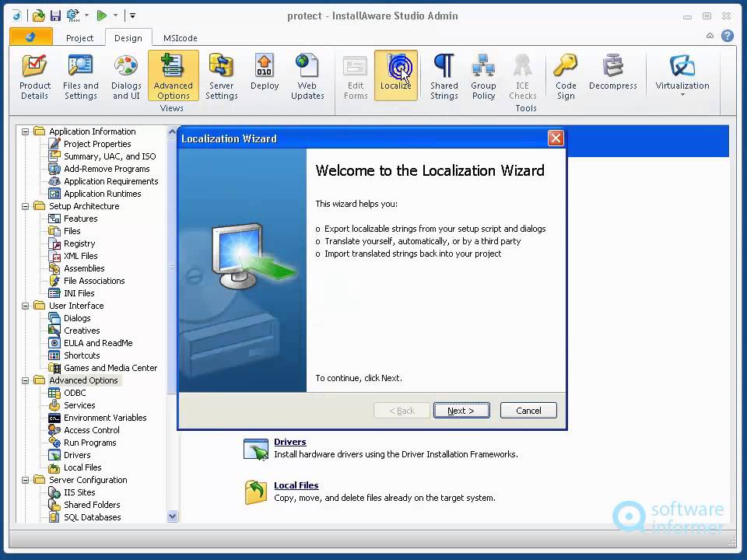
Task: Open Virtualization tool dropdown
Action: pos(682,75)
